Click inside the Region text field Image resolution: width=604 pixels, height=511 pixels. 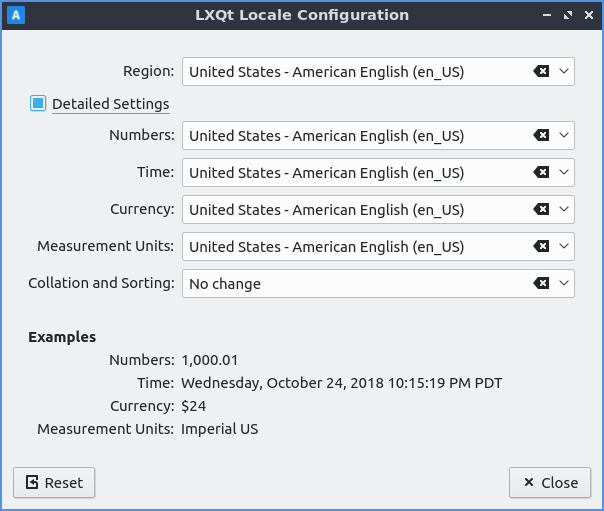click(x=350, y=72)
